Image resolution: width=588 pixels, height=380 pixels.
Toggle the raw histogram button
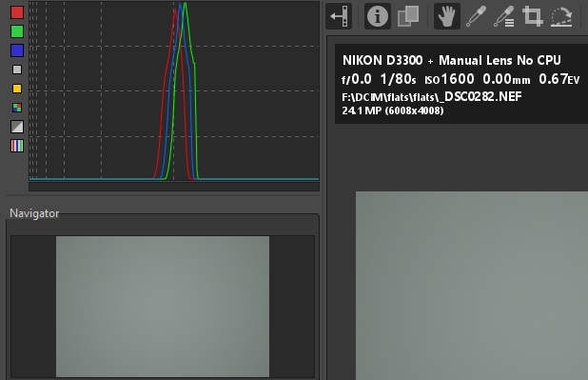17,108
